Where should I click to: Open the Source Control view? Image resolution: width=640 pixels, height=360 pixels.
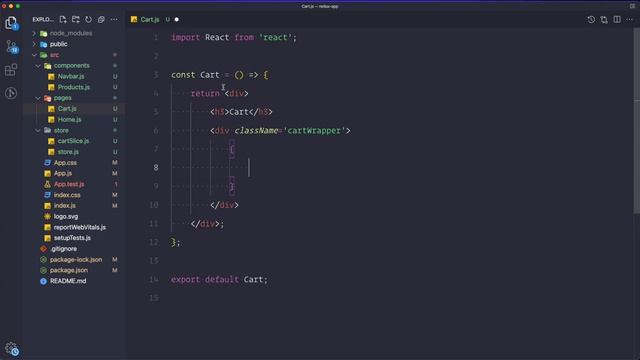click(x=11, y=47)
